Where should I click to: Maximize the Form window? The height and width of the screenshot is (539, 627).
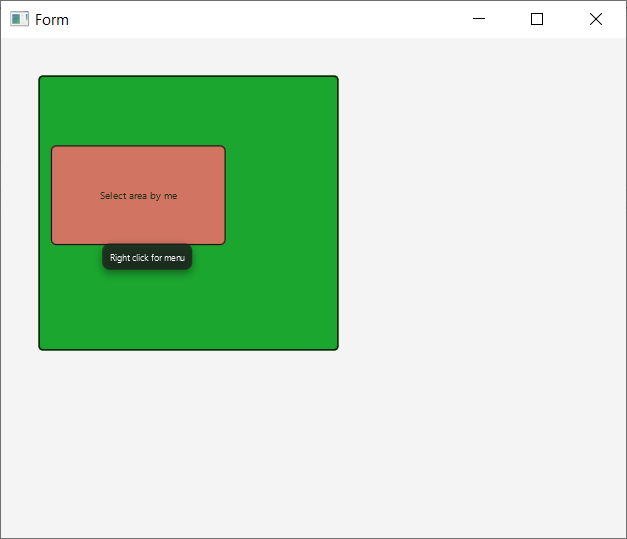tap(537, 19)
